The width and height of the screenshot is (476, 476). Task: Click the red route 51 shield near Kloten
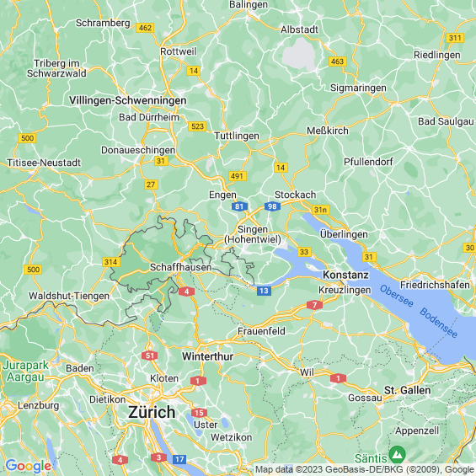(x=149, y=356)
